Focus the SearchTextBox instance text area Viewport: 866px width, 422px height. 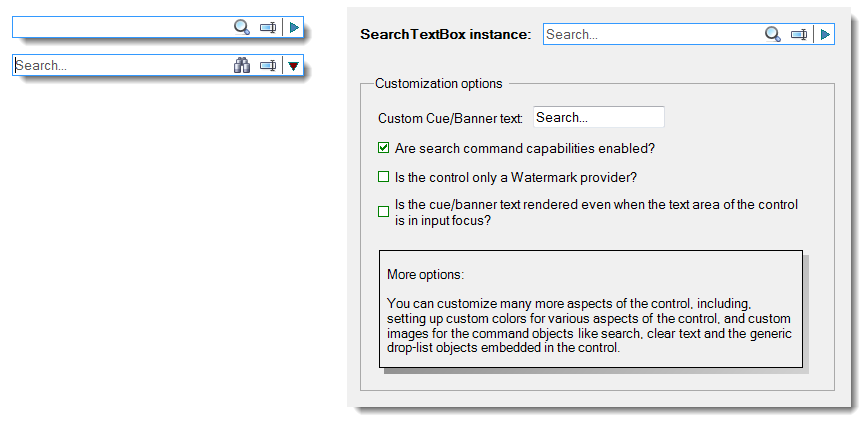click(x=652, y=34)
